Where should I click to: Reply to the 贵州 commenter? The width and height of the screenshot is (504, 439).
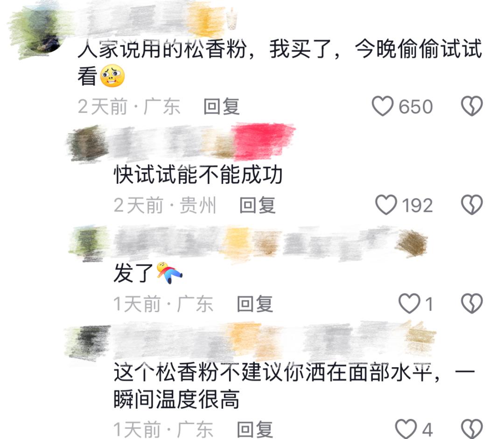click(x=258, y=205)
